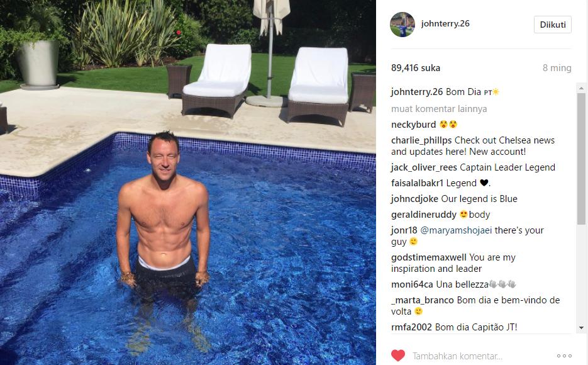This screenshot has width=588, height=365.
Task: Open _marta_branco commenter profile
Action: (422, 300)
